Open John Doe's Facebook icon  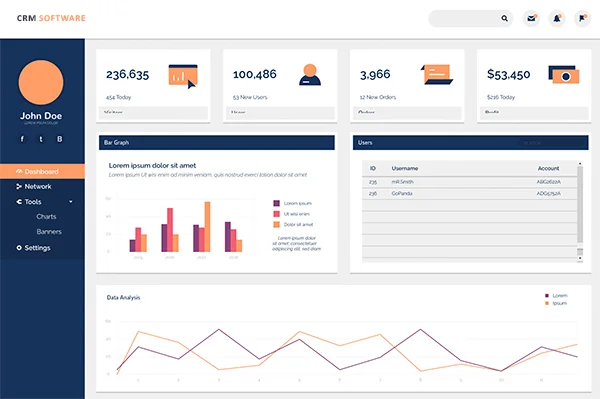tap(22, 139)
